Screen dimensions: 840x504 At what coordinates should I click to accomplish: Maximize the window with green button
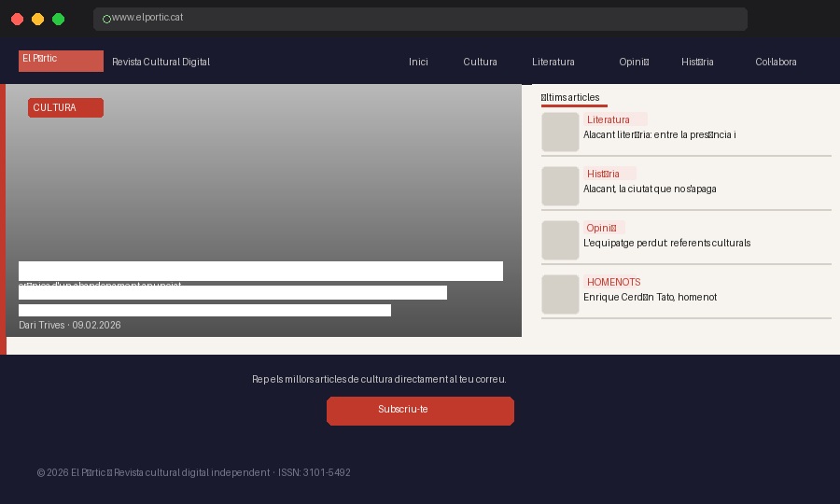click(59, 20)
